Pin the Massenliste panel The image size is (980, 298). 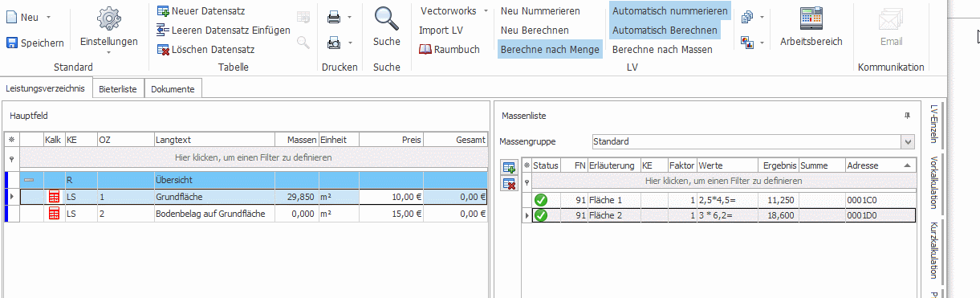[907, 116]
